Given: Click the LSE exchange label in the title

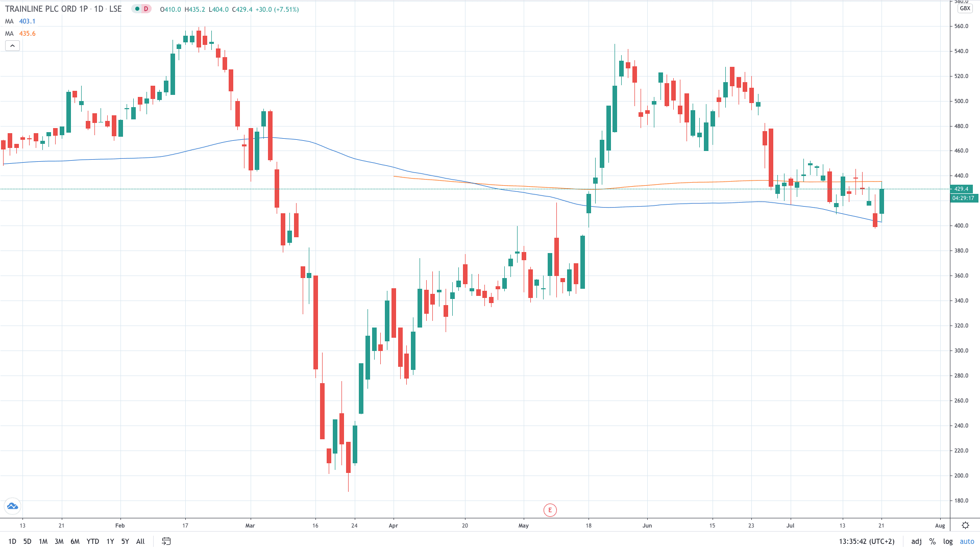Looking at the screenshot, I should tap(115, 9).
